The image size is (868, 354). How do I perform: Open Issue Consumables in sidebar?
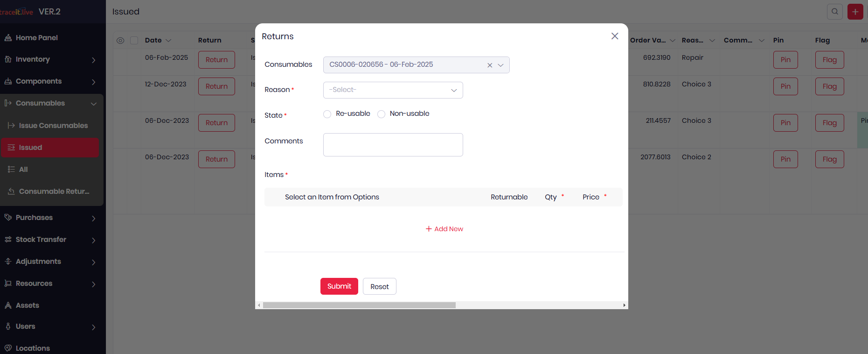tap(53, 126)
